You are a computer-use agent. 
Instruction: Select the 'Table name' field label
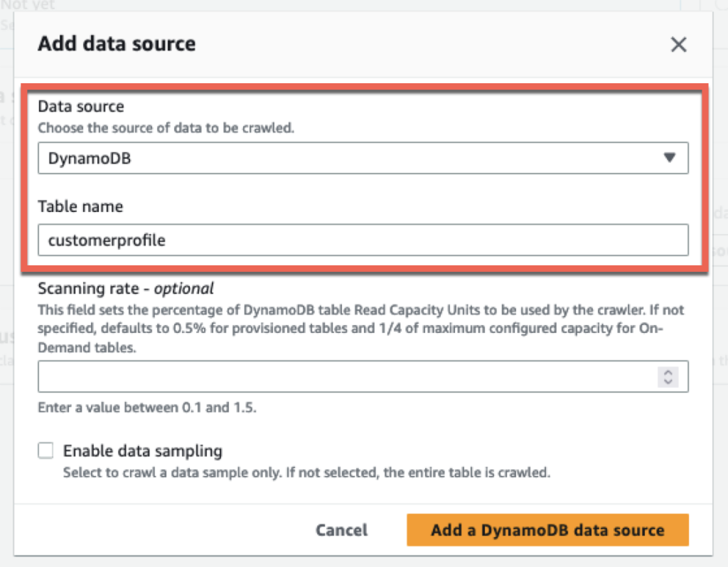(x=80, y=207)
